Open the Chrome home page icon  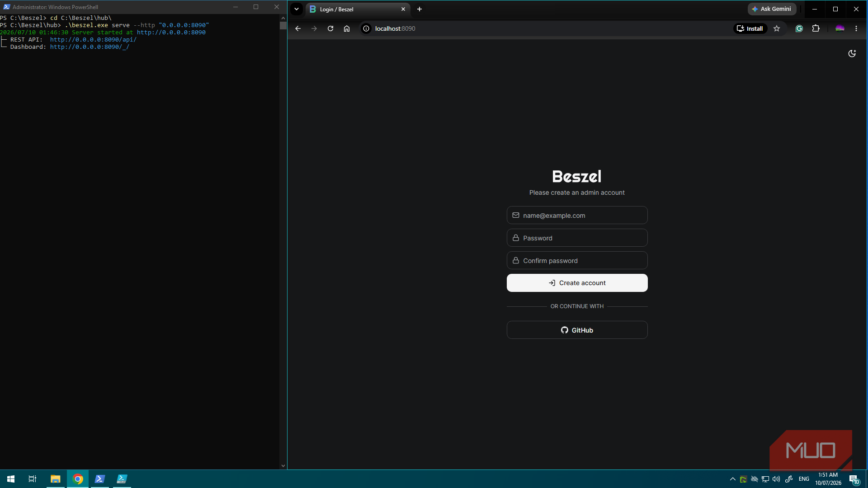pos(347,28)
